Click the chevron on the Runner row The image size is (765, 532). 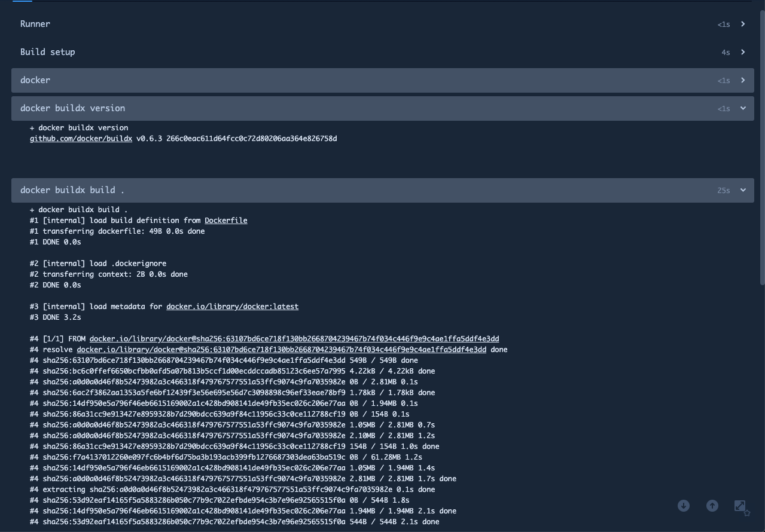743,24
